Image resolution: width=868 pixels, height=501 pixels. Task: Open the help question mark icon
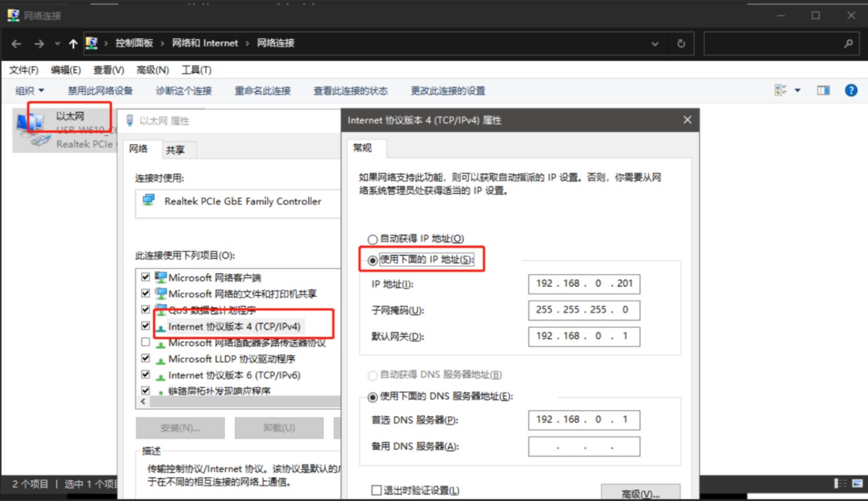pos(851,91)
